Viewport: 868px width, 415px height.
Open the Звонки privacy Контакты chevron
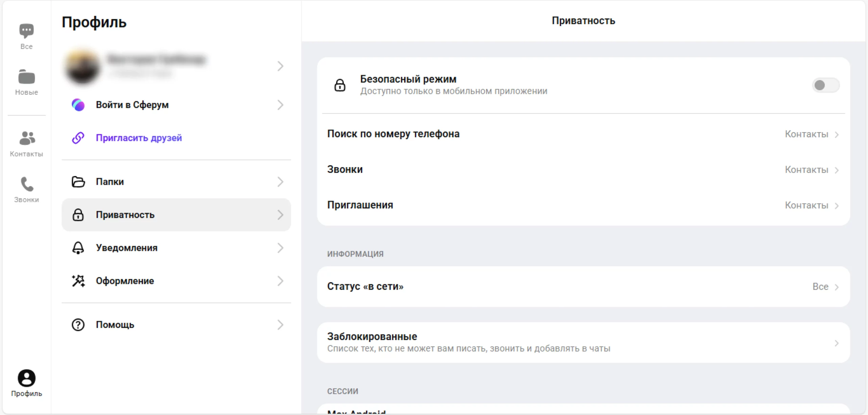(x=836, y=170)
